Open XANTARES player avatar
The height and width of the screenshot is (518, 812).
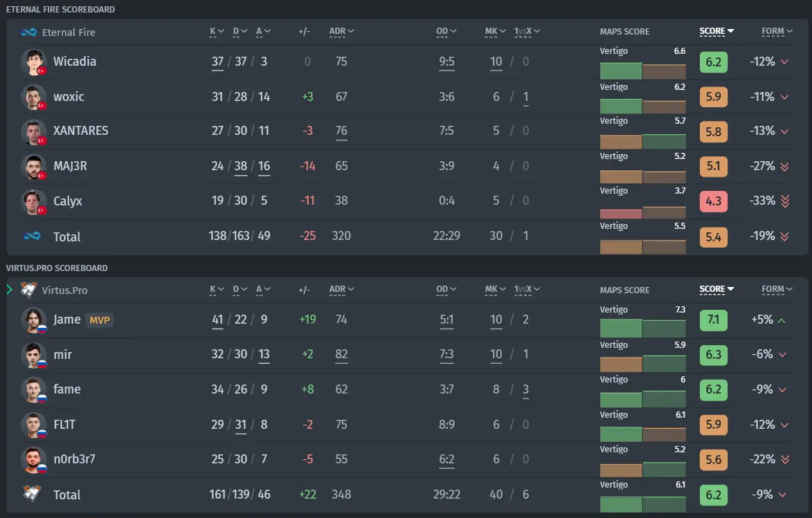[34, 131]
